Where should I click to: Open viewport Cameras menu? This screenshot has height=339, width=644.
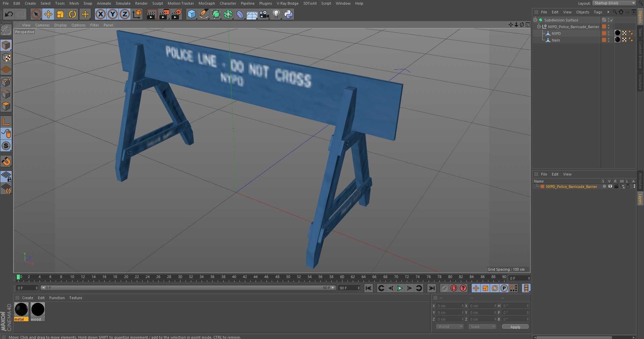click(x=42, y=25)
